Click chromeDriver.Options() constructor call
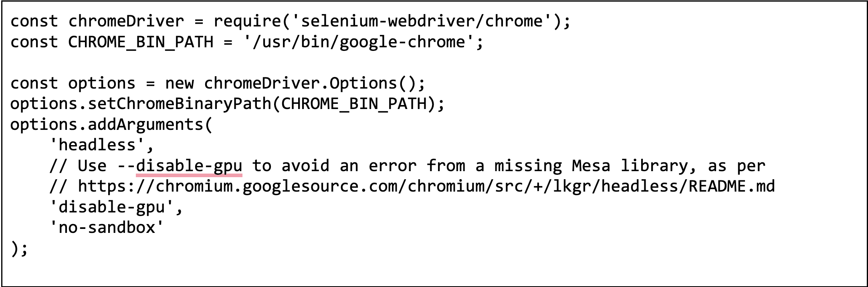868x287 pixels. click(310, 83)
